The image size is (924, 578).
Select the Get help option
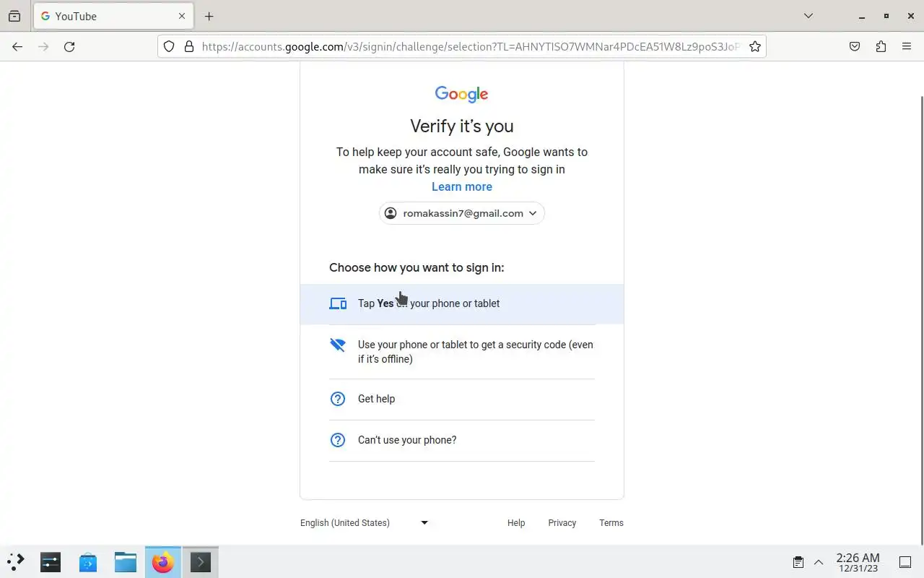(462, 399)
